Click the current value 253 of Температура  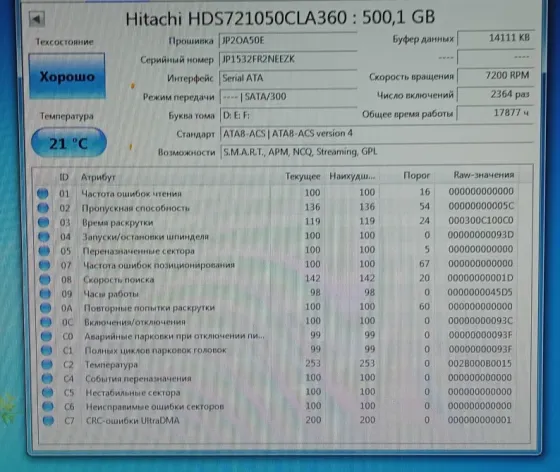coord(313,363)
